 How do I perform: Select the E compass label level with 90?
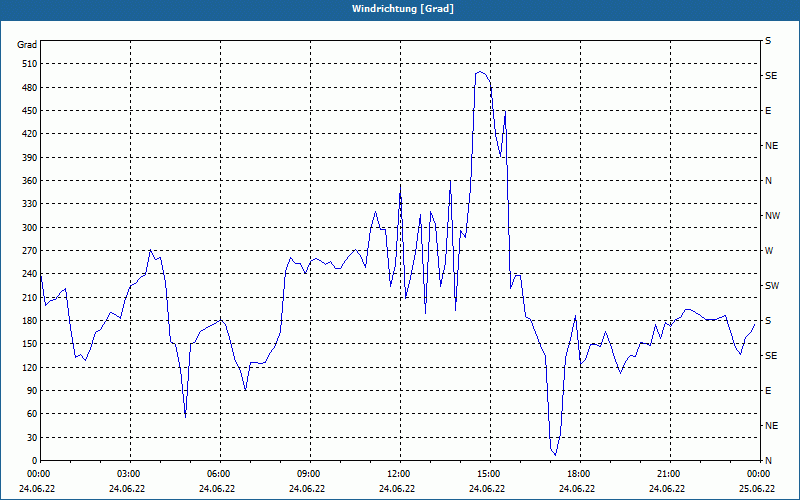point(768,391)
